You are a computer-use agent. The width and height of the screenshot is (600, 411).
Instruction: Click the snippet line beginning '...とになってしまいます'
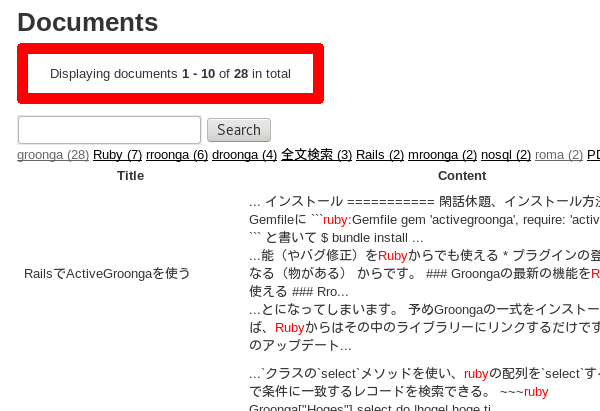click(x=424, y=309)
